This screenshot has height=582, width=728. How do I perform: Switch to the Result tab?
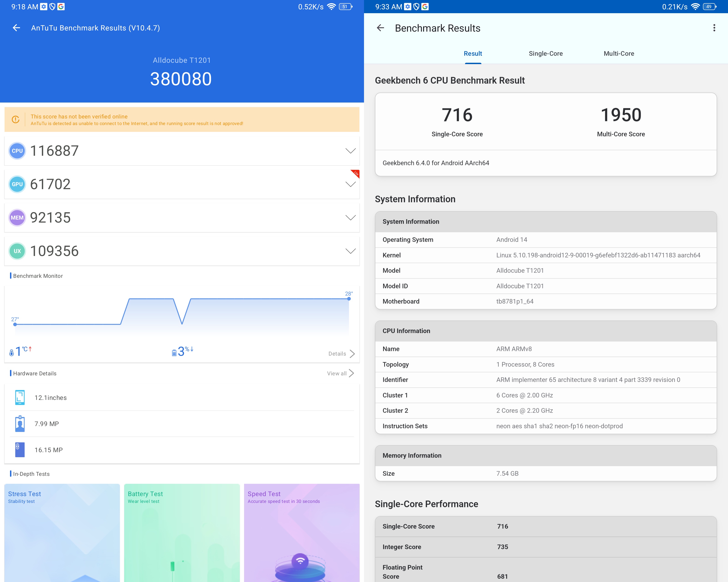click(x=473, y=54)
